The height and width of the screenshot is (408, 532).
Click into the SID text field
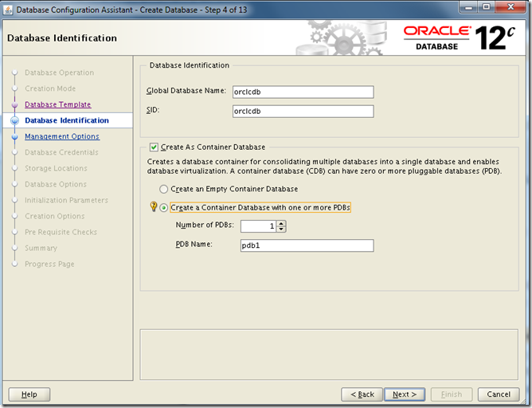302,112
